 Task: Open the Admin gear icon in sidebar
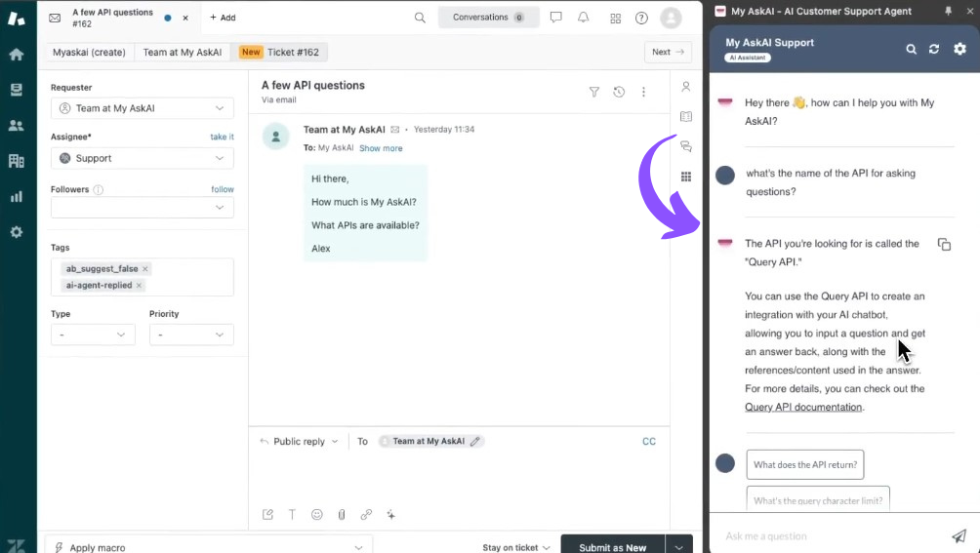(16, 232)
